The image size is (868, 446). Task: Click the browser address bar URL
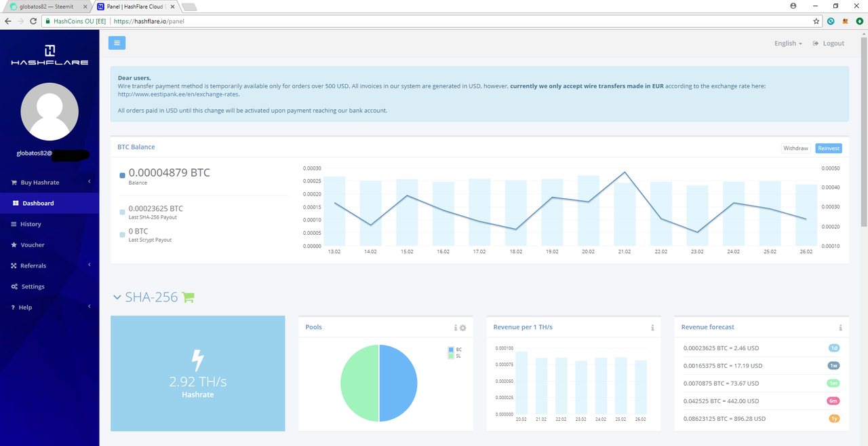pos(149,21)
